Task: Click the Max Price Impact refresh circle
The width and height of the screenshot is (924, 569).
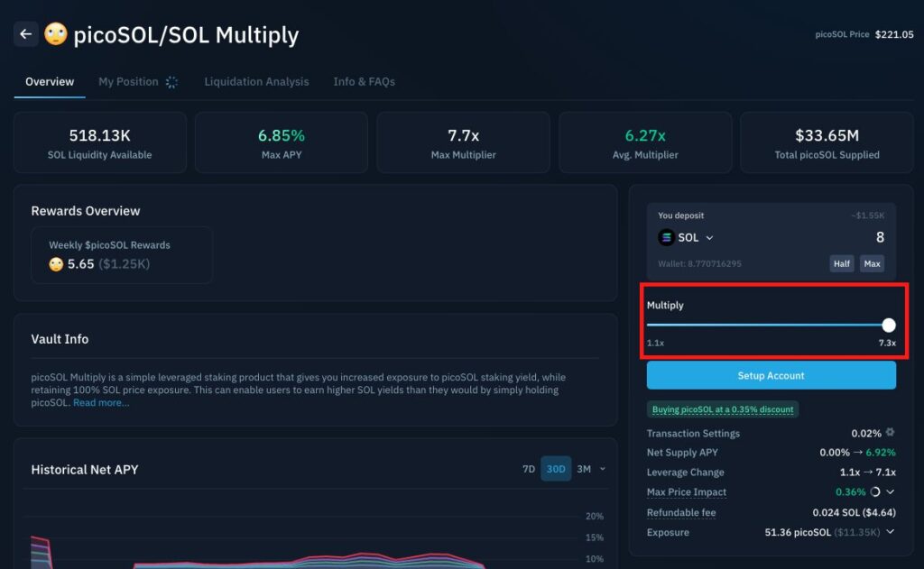Action: pyautogui.click(x=875, y=491)
